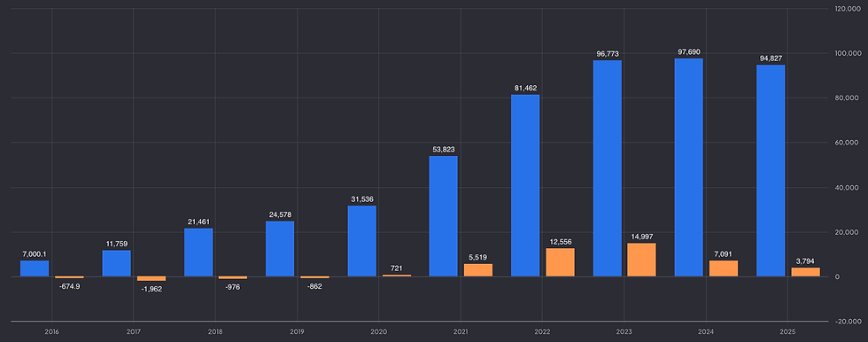
Task: Click the blue bar labeled 97,690
Action: point(689,167)
